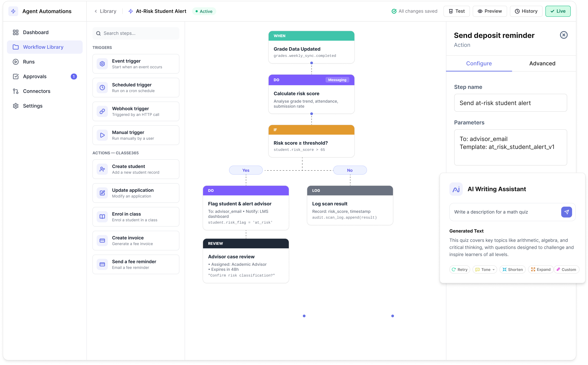588x365 pixels.
Task: Go back to Library with chevron
Action: tap(96, 11)
